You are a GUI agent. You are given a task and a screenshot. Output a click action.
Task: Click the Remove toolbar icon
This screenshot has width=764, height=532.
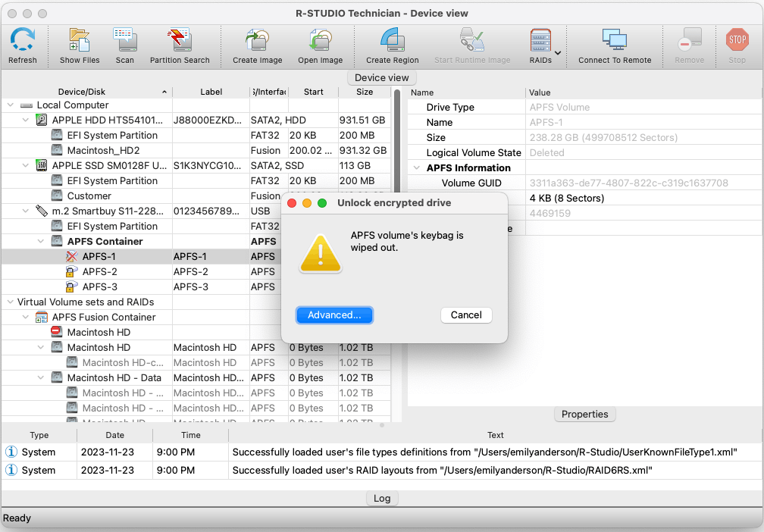(x=690, y=40)
